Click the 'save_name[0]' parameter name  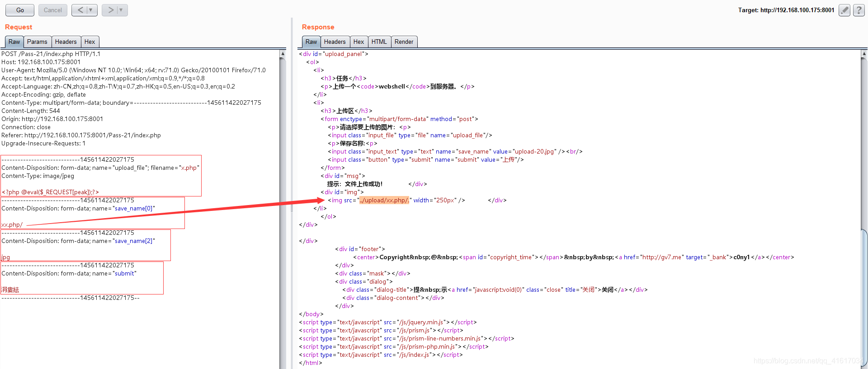tap(133, 208)
